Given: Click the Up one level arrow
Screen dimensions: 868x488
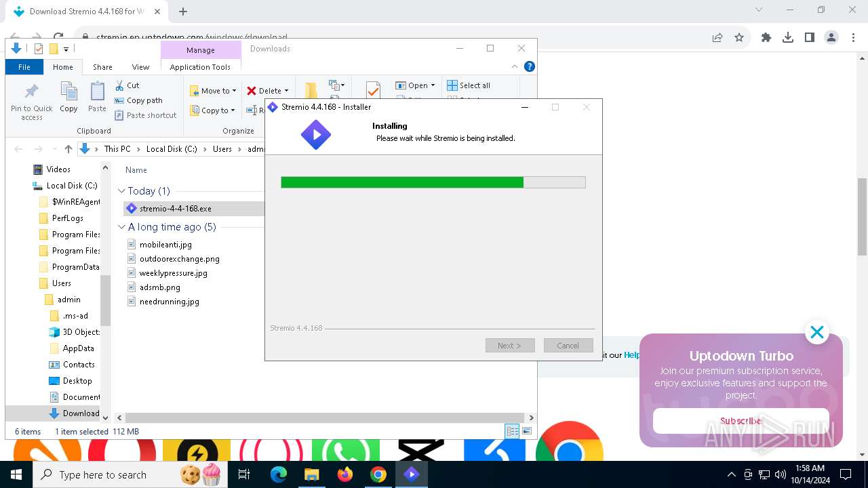Looking at the screenshot, I should point(68,149).
